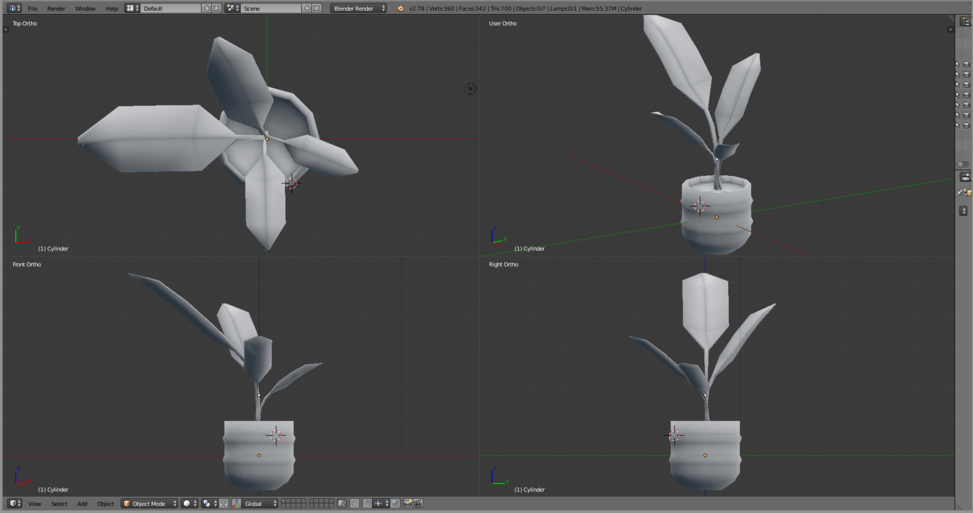This screenshot has width=973, height=513.
Task: Click the Front Ortho view label
Action: [x=27, y=264]
